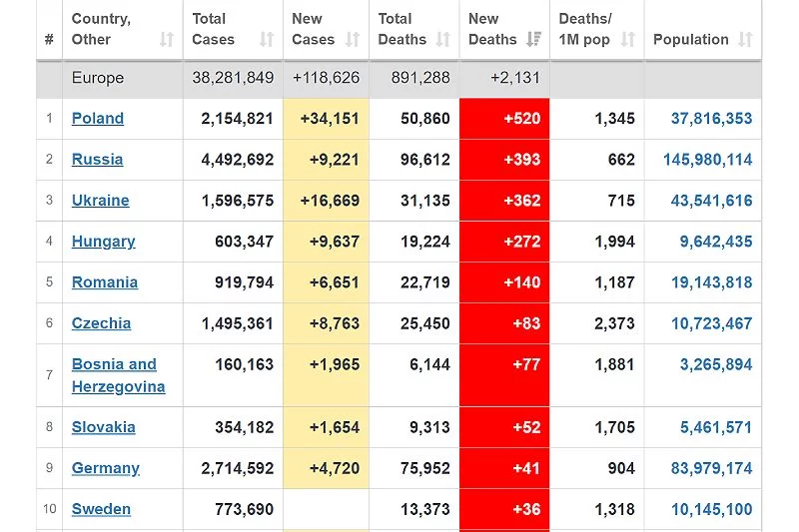
Task: Select Slovakia total deaths 9,313
Action: click(429, 427)
